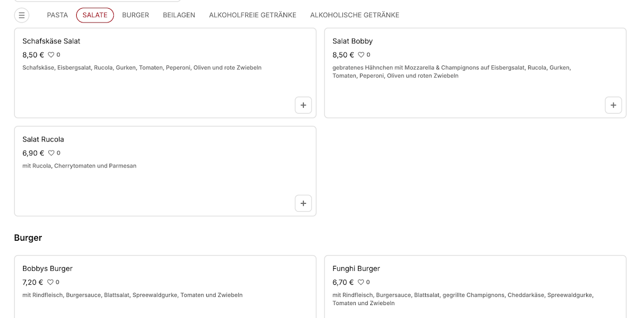Add Salat Bobby with plus button

click(613, 105)
